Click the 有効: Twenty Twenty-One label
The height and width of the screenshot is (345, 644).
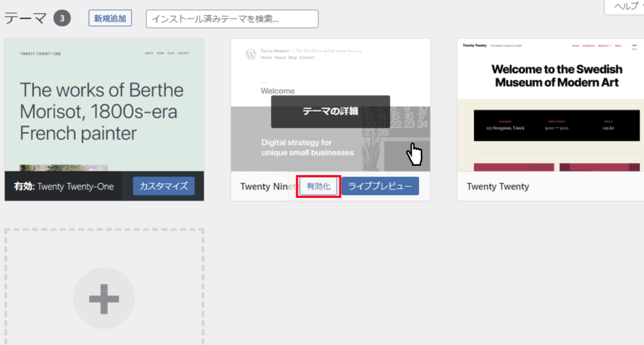64,187
